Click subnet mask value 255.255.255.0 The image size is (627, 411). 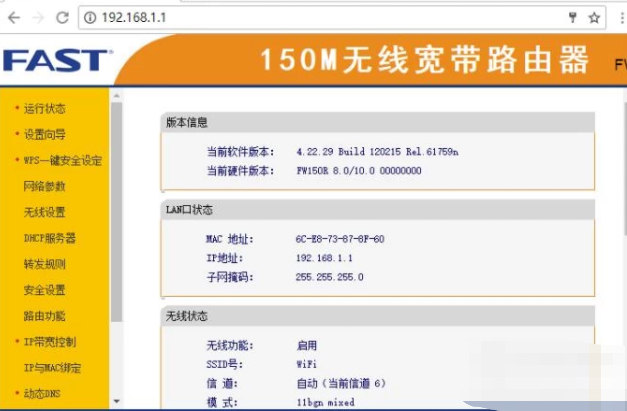click(x=329, y=277)
